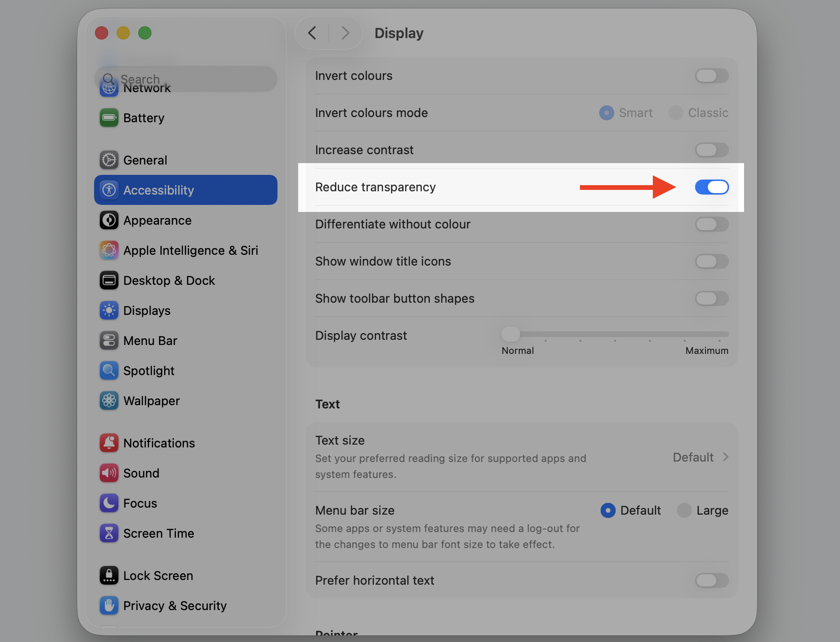Click the search magnifier icon
Viewport: 840px width, 642px height.
(x=108, y=78)
